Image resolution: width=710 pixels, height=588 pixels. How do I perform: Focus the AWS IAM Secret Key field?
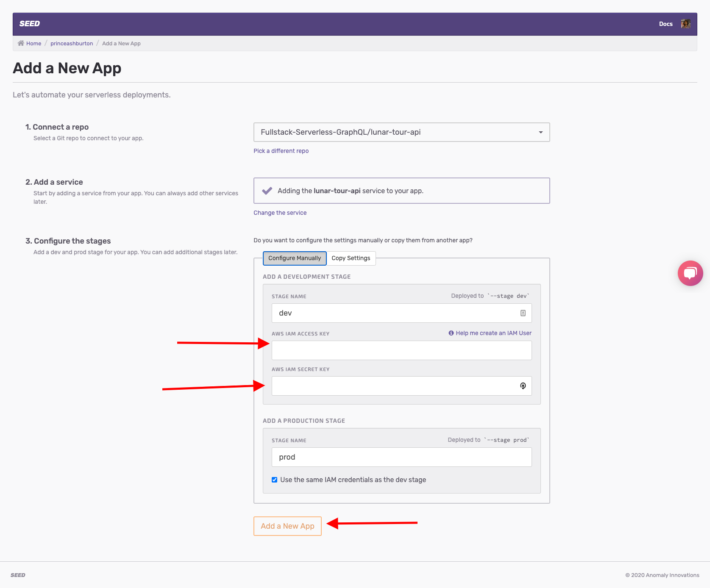click(x=394, y=386)
